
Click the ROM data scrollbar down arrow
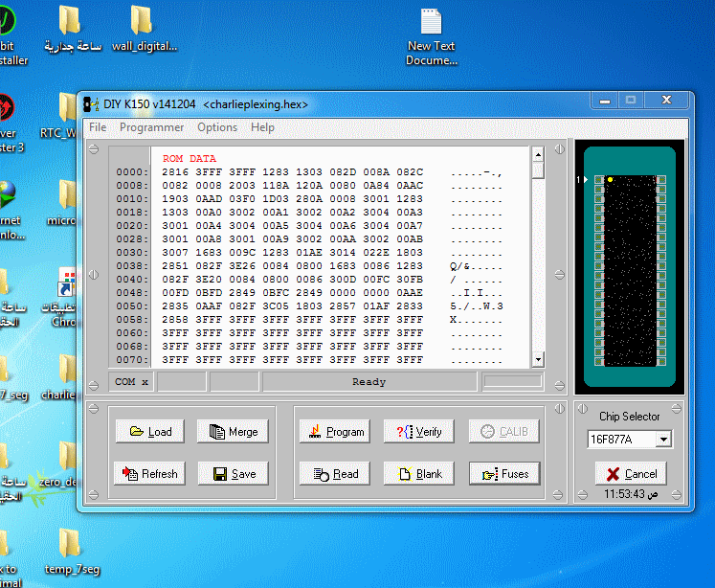(538, 359)
